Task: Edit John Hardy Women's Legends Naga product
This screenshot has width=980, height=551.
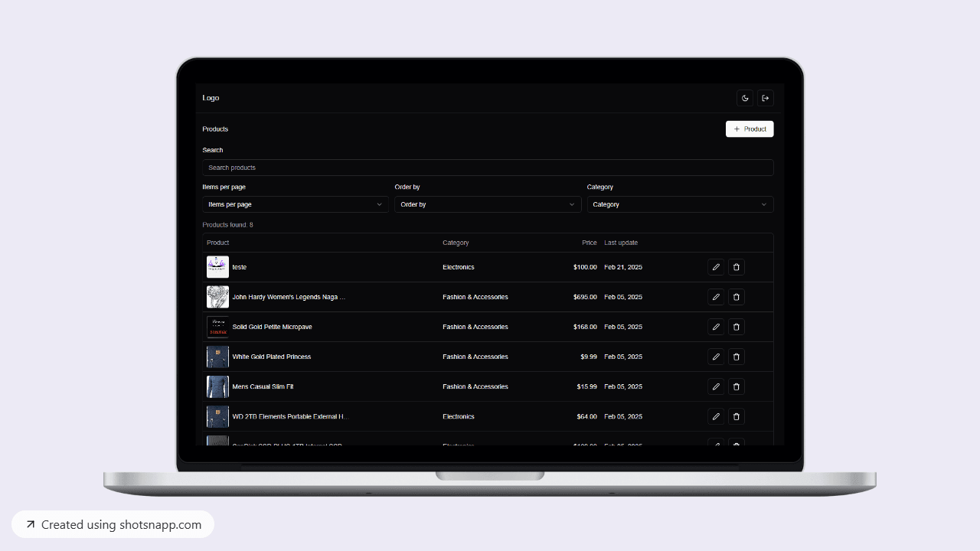Action: tap(715, 297)
